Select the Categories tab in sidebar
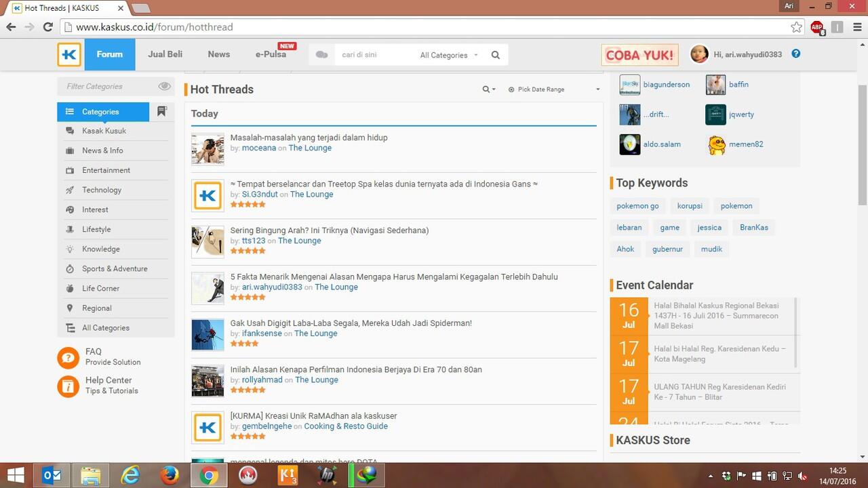This screenshot has height=488, width=868. pyautogui.click(x=103, y=112)
